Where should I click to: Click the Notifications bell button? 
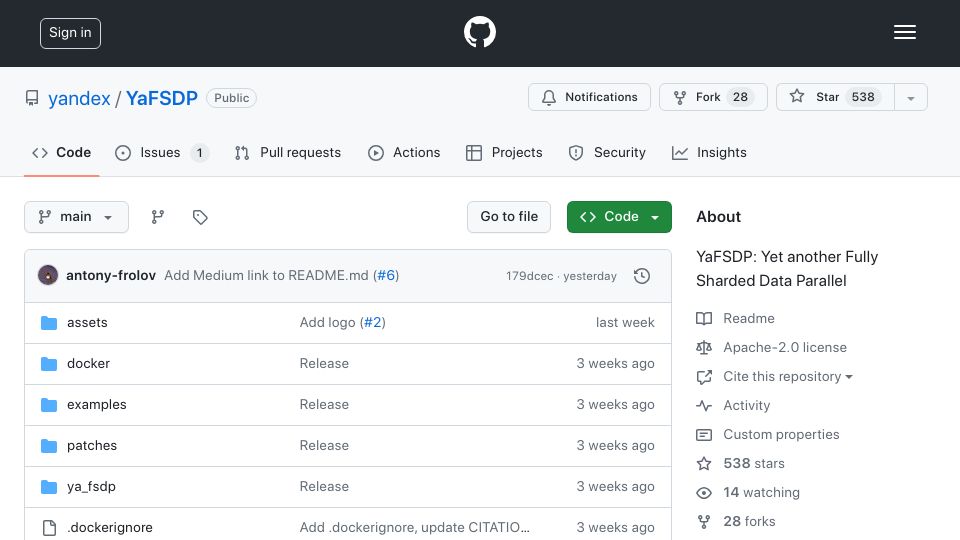coord(589,97)
